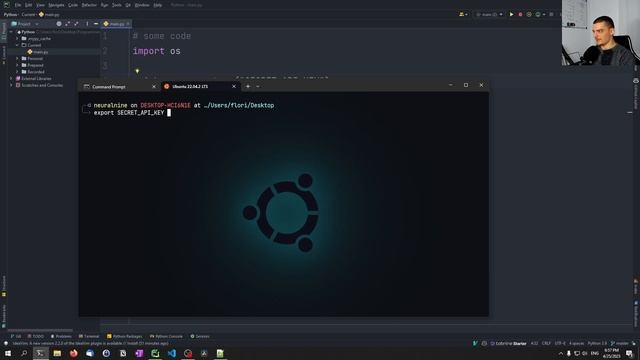The image size is (640, 360).
Task: Click the user account icon in toolbar
Action: click(463, 14)
